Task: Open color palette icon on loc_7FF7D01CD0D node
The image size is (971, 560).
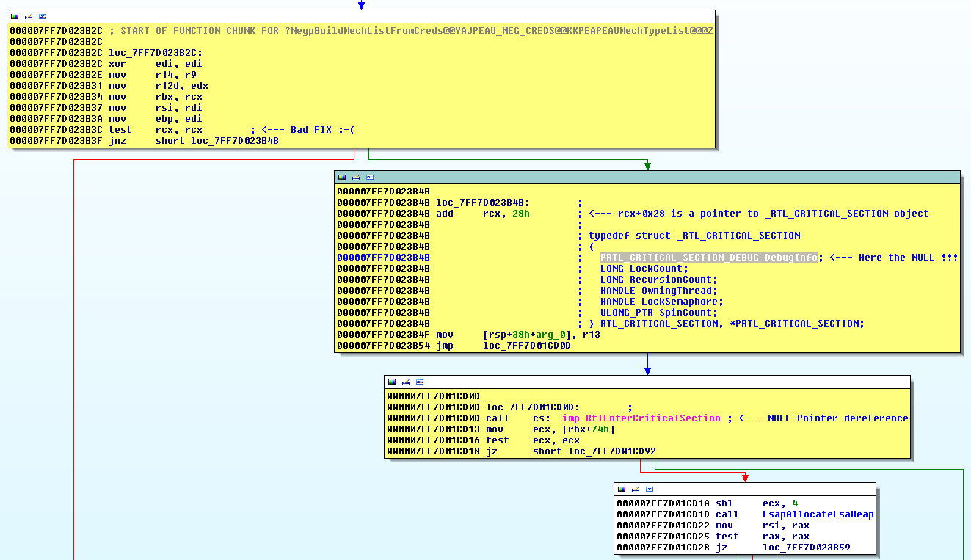Action: pyautogui.click(x=392, y=382)
